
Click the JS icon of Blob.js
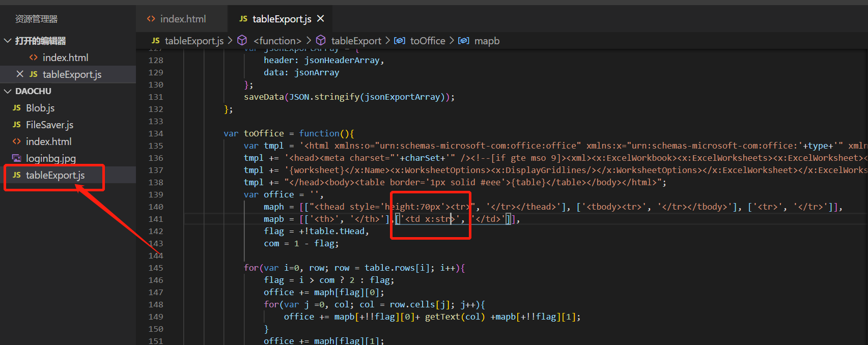coord(17,108)
